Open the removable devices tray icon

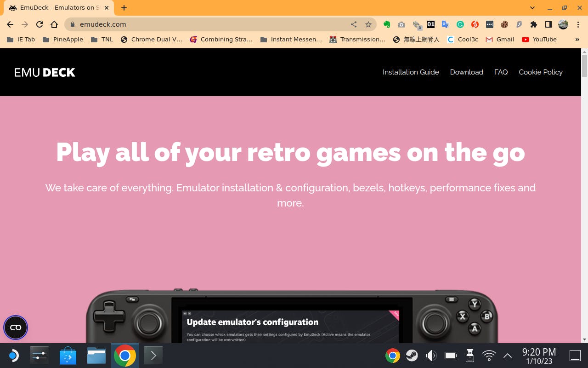coord(470,356)
